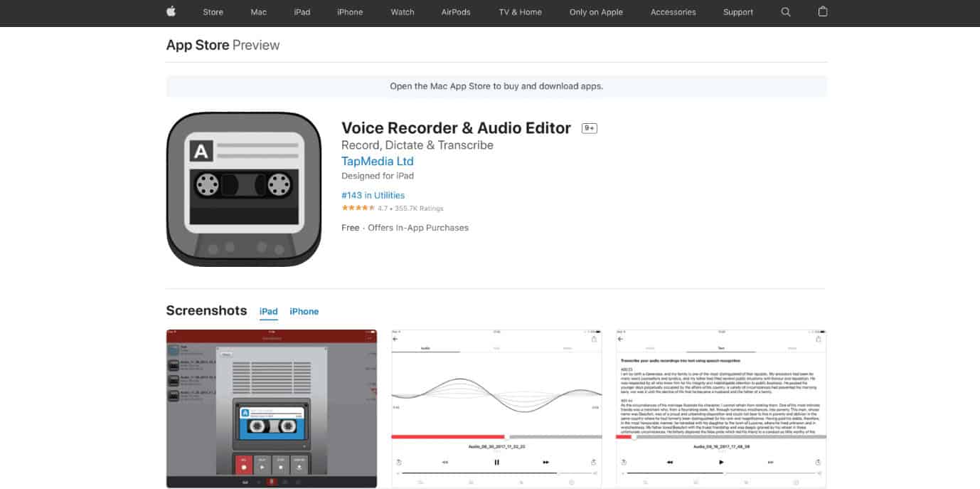
Task: Click the Open the Mac App Store banner
Action: (496, 86)
